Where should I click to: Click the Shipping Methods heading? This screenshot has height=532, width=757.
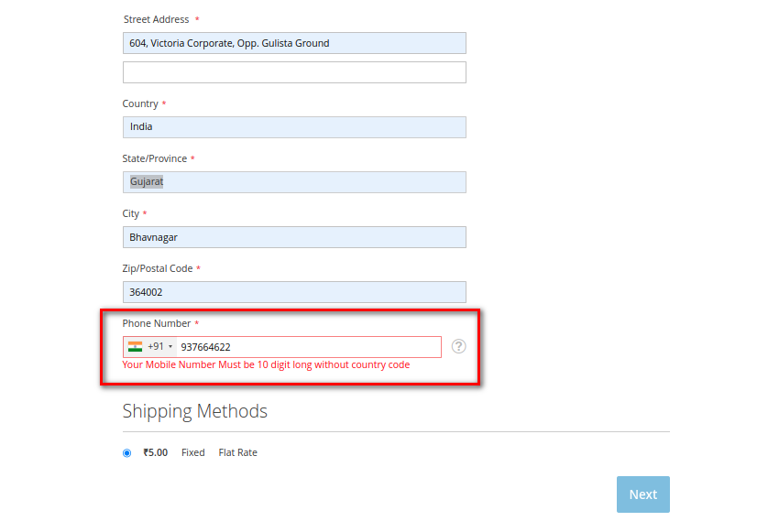[x=195, y=411]
